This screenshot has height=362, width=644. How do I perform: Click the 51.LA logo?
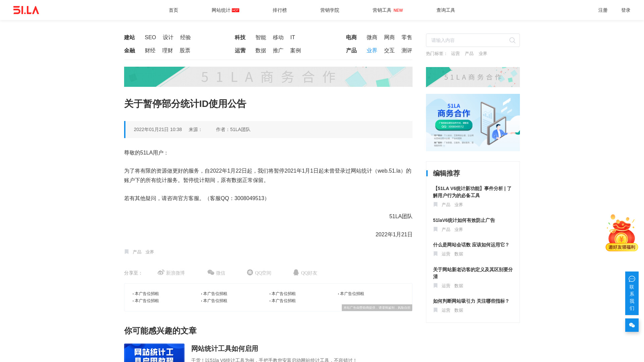[x=26, y=10]
